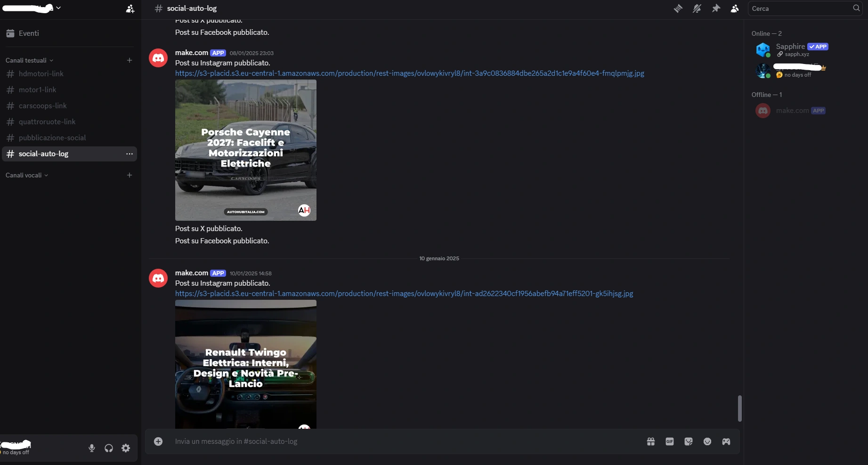Open user settings gear
The image size is (868, 465).
point(126,448)
